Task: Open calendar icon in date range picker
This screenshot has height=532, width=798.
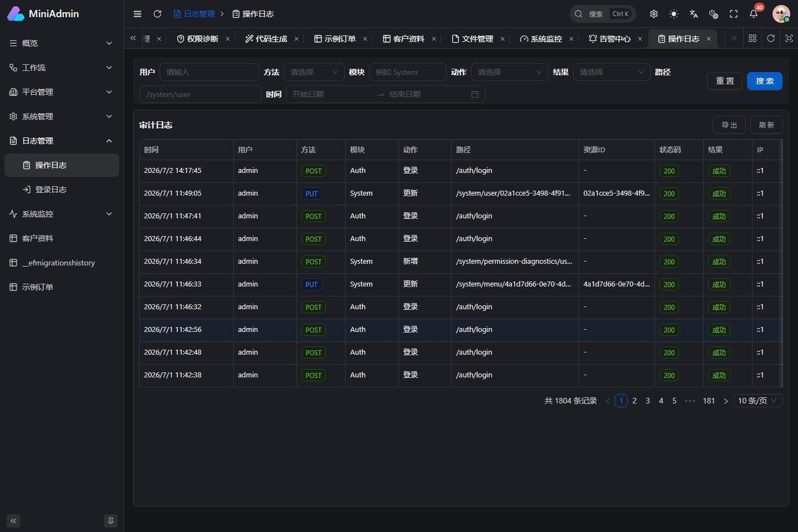Action: [x=475, y=94]
